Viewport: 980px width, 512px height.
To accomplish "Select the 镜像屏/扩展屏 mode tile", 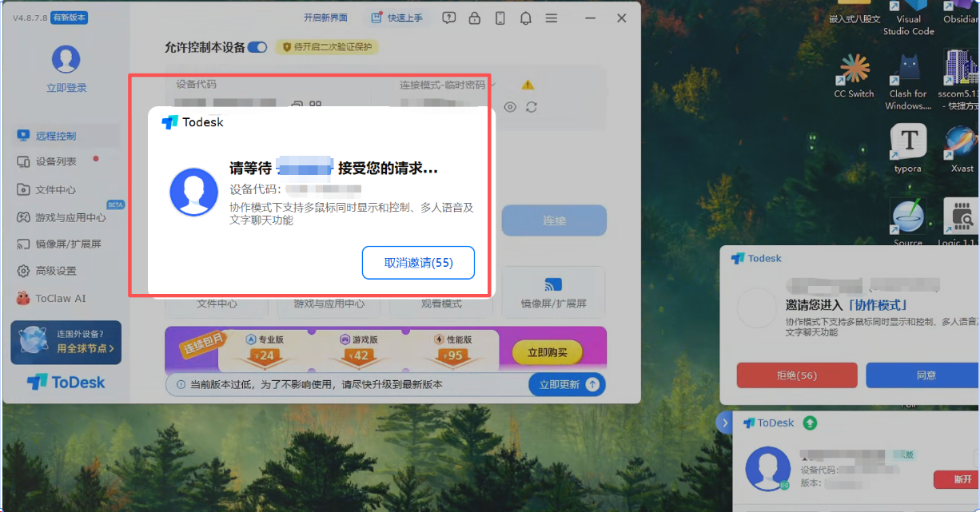I will tap(553, 293).
